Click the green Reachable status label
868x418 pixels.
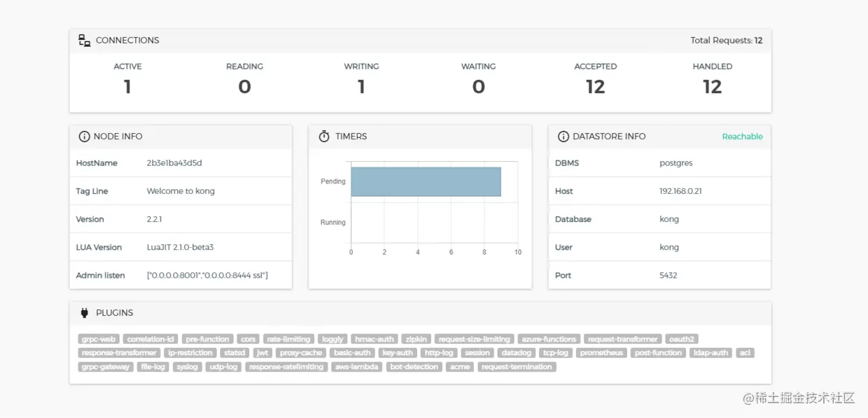coord(742,137)
